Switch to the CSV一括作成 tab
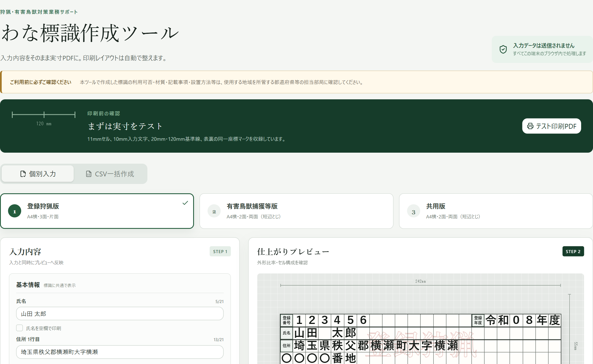Viewport: 593px width, 364px height. coord(110,174)
